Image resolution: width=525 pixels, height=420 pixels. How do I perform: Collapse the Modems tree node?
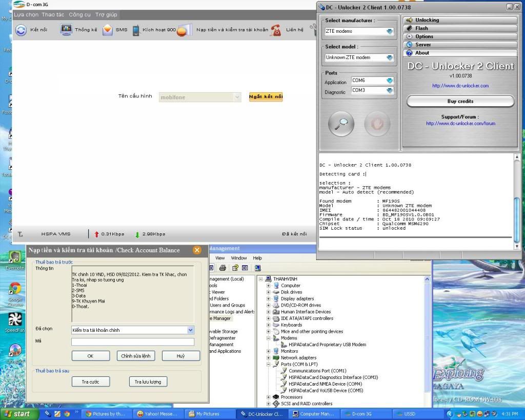click(268, 338)
